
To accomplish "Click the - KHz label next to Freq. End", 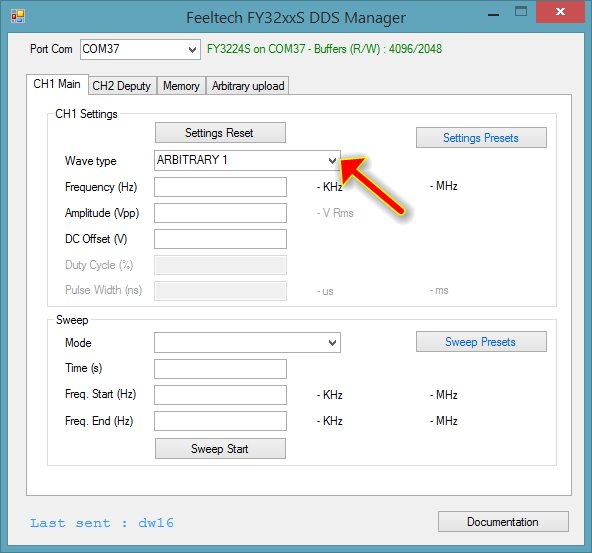I will tap(330, 421).
